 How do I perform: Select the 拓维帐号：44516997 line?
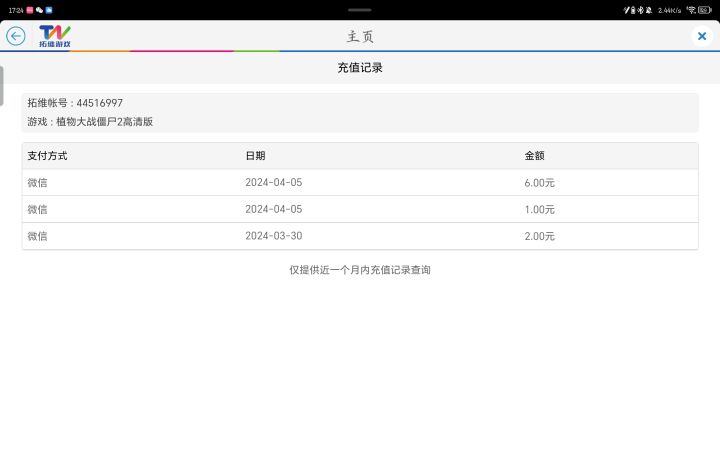75,103
